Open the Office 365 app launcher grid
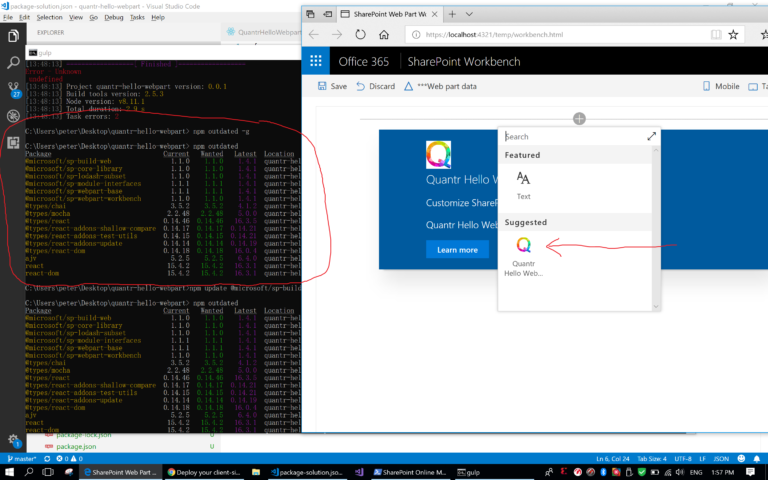This screenshot has height=480, width=768. point(316,61)
